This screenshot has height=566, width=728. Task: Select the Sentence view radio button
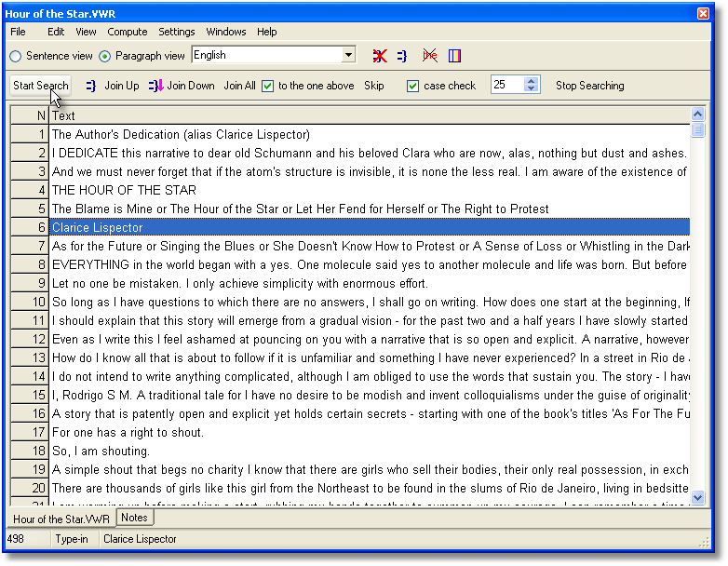pyautogui.click(x=16, y=56)
